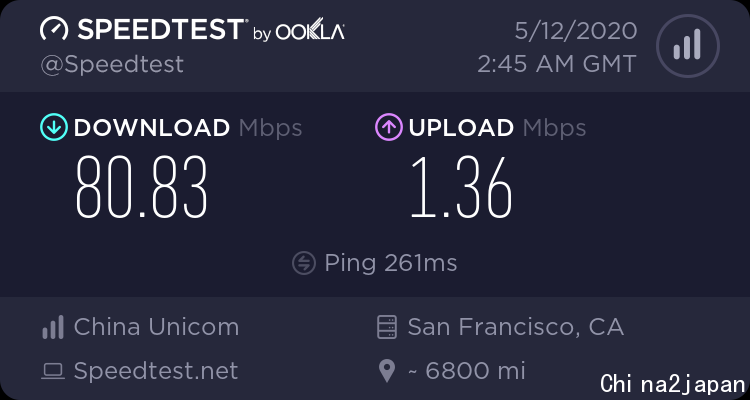The image size is (750, 400).
Task: Click the China Unicom signal bars icon
Action: tap(53, 327)
